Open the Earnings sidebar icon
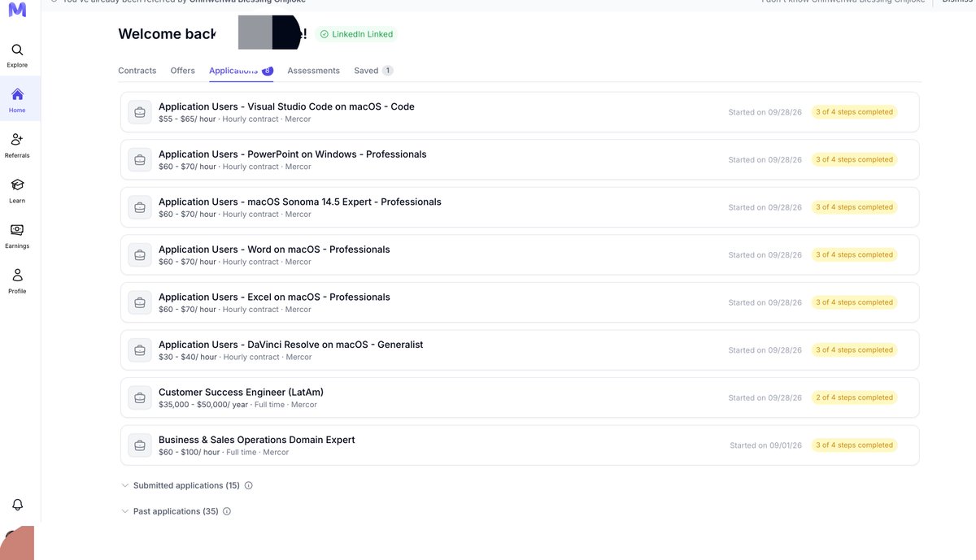 point(17,230)
